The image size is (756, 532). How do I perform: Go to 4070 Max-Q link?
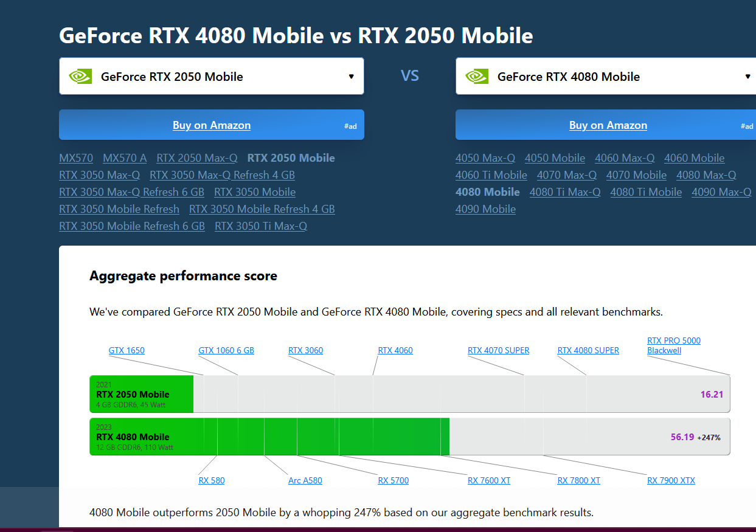pos(567,175)
